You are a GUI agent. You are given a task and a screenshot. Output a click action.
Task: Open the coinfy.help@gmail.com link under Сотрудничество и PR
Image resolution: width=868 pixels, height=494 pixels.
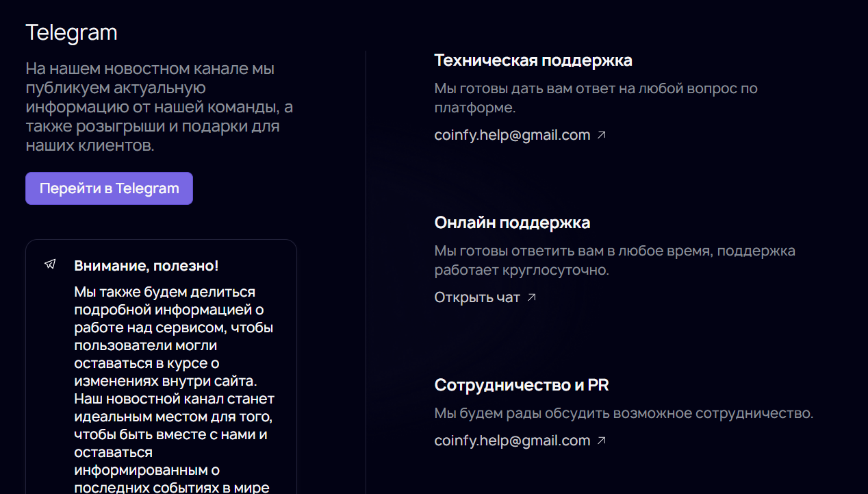click(512, 441)
